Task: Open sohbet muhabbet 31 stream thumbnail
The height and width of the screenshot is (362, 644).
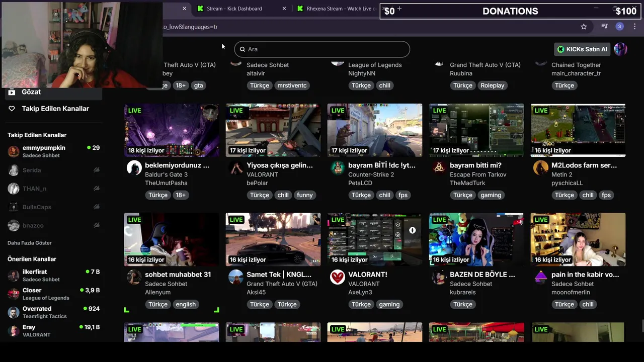Action: pos(172,239)
